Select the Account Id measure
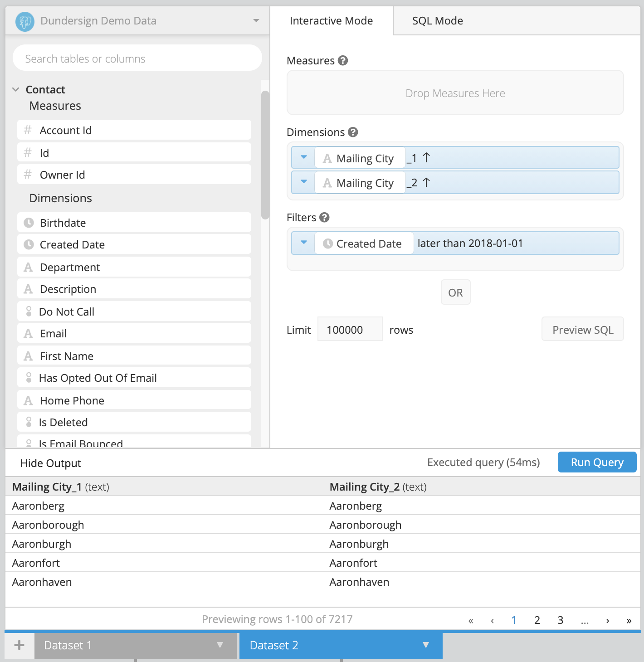644x662 pixels. (x=134, y=130)
